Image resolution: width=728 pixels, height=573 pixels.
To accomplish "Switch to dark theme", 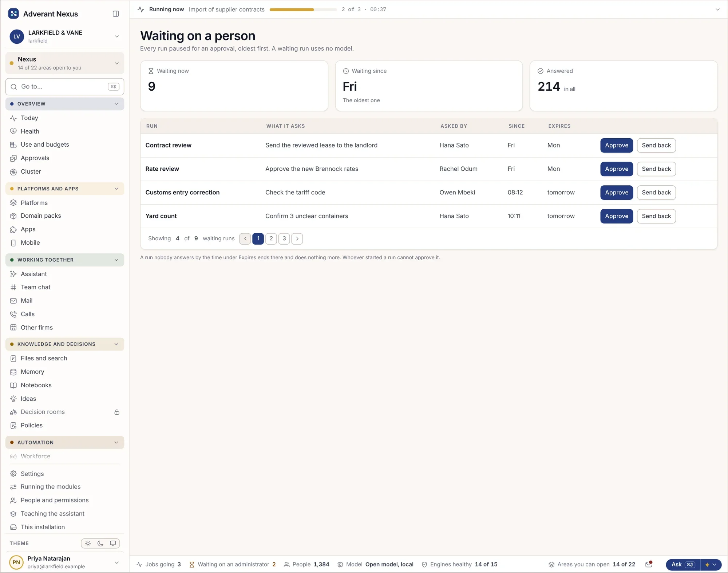I will [100, 544].
